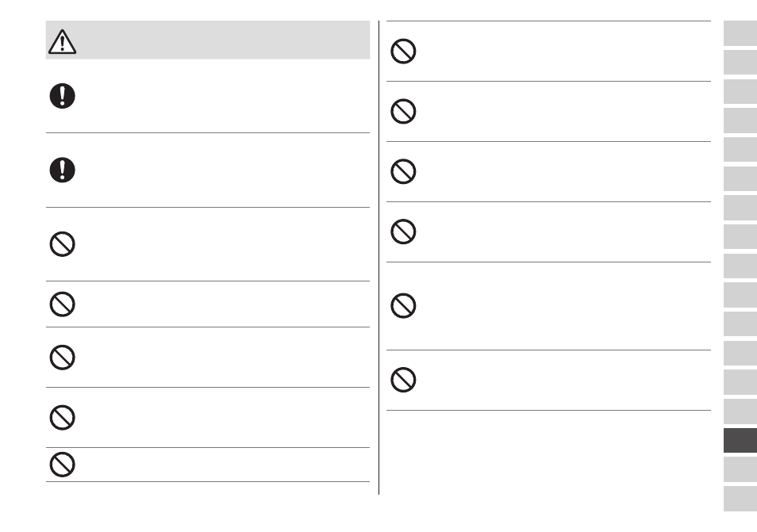Select the second black exclamation mandatory icon
The image size is (757, 532).
pyautogui.click(x=62, y=170)
